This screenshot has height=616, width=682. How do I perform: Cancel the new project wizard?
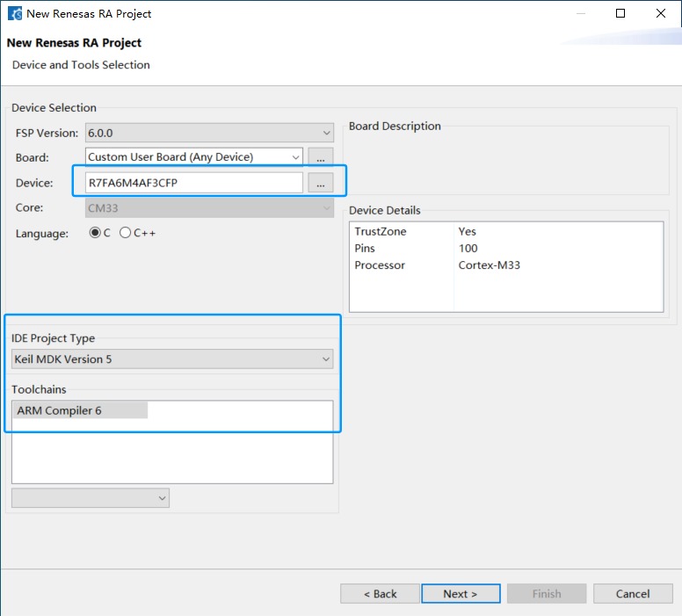[x=633, y=593]
